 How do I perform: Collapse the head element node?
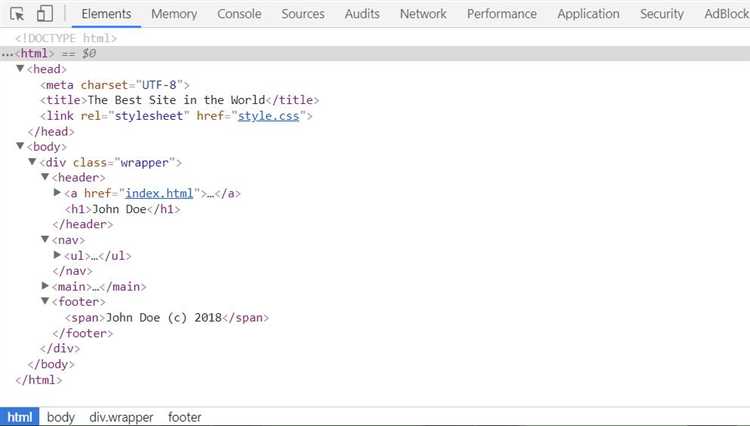[x=21, y=69]
